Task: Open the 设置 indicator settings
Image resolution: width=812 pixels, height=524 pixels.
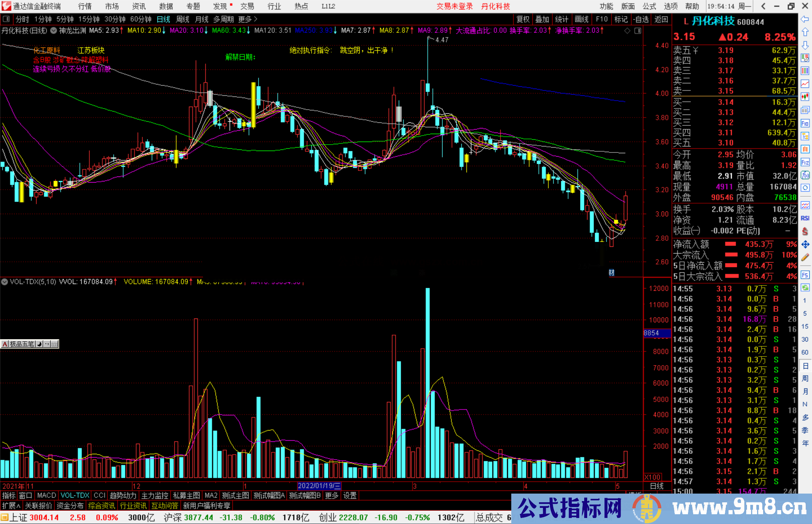Action: [350, 496]
